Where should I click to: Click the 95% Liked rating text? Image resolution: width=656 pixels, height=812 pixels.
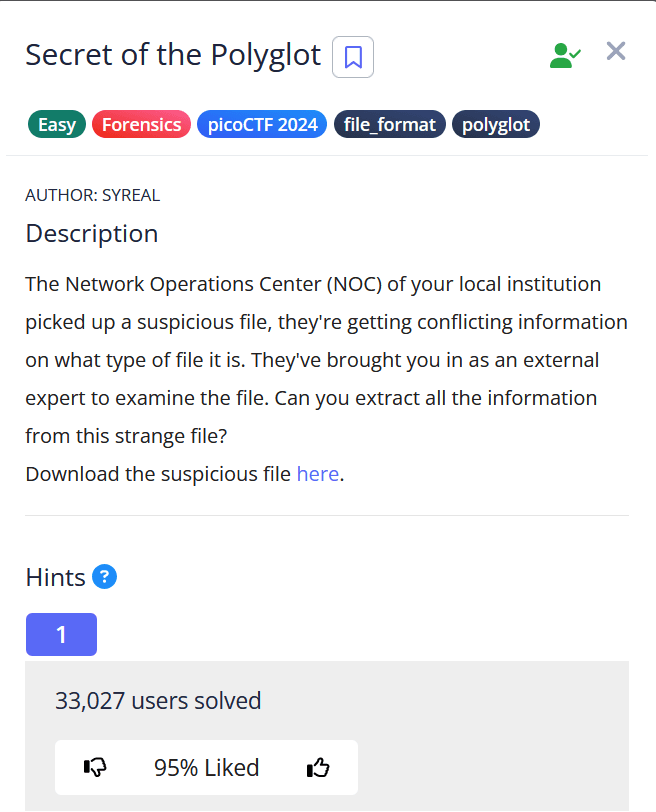click(x=206, y=767)
